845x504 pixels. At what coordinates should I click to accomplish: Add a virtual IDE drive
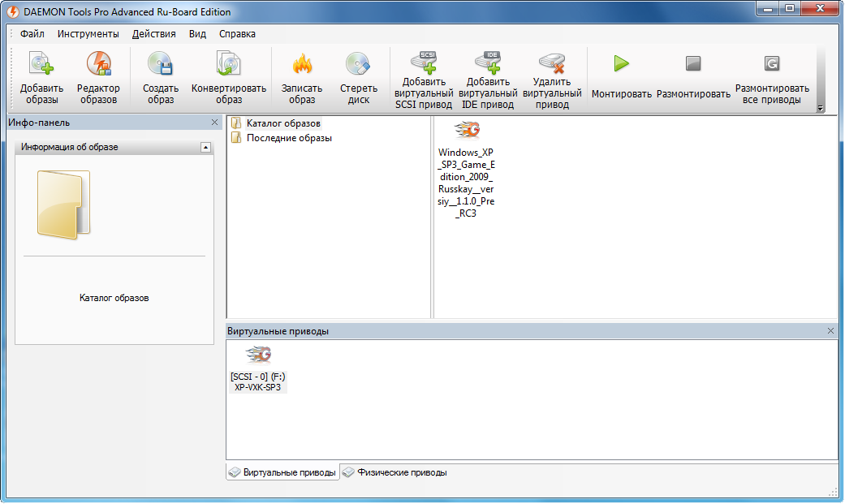(x=488, y=62)
